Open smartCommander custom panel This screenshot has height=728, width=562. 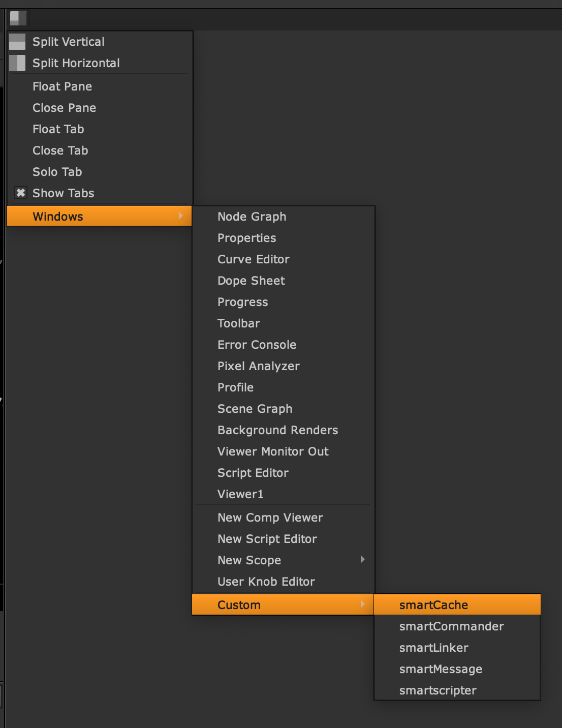point(451,626)
